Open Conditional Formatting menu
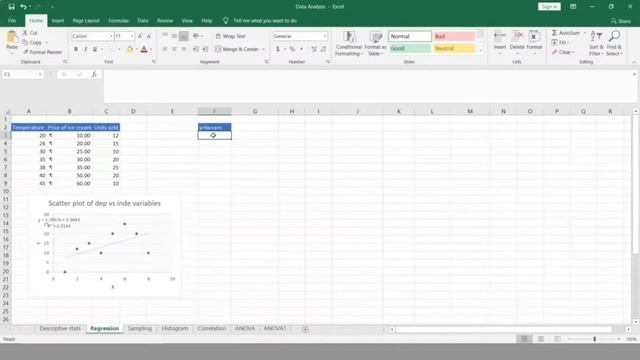The image size is (640, 360). coord(349,43)
